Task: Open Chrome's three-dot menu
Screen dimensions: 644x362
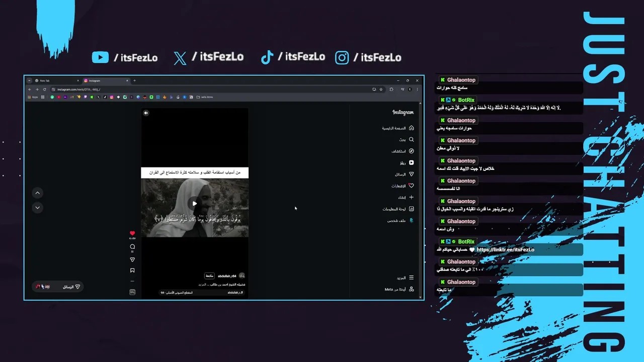Action: coord(417,89)
